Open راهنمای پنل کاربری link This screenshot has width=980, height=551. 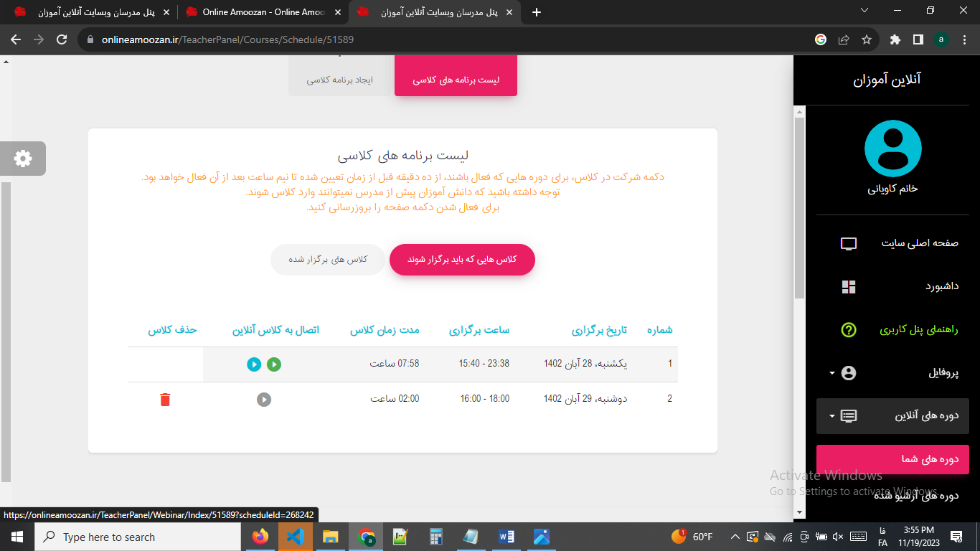click(x=919, y=330)
